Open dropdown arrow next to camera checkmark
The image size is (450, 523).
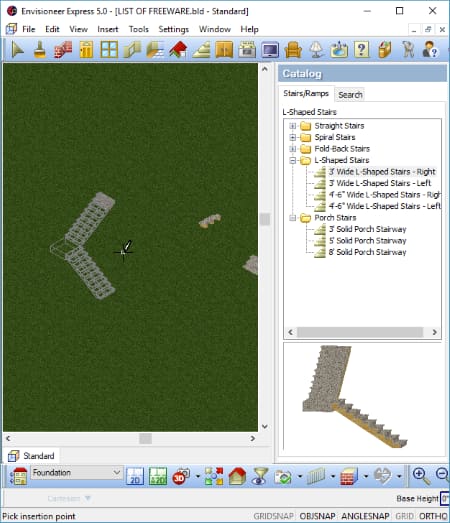(x=300, y=476)
